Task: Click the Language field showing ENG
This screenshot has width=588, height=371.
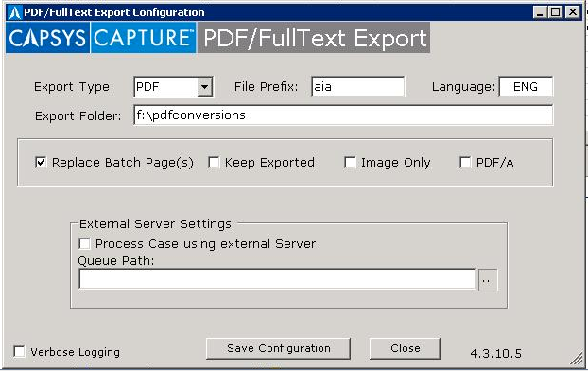Action: click(x=526, y=87)
